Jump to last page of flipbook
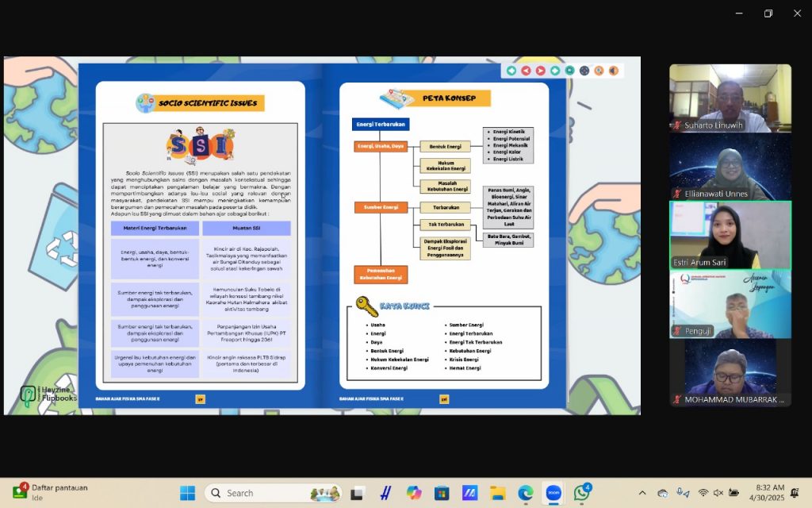Image resolution: width=812 pixels, height=508 pixels. click(555, 71)
